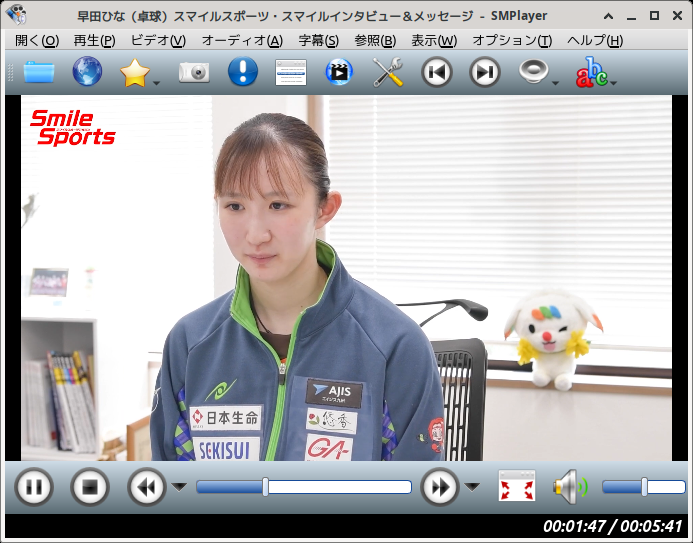Open the playlist window icon

coord(291,72)
